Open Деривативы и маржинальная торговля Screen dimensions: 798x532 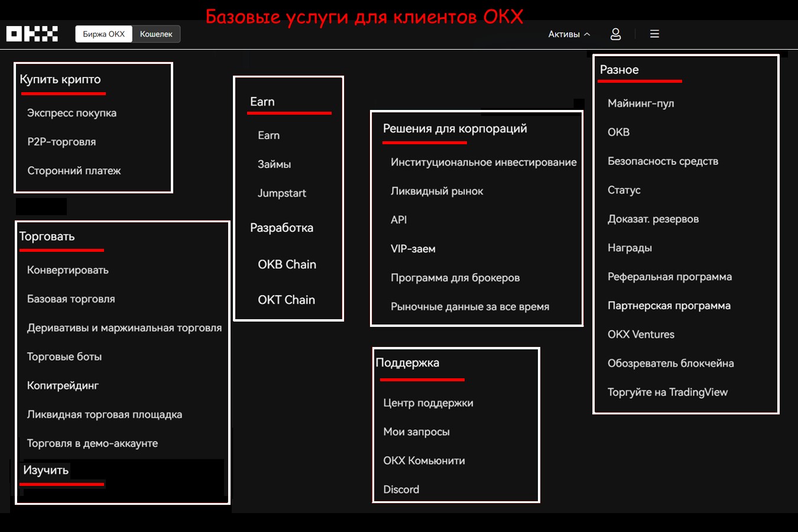125,328
